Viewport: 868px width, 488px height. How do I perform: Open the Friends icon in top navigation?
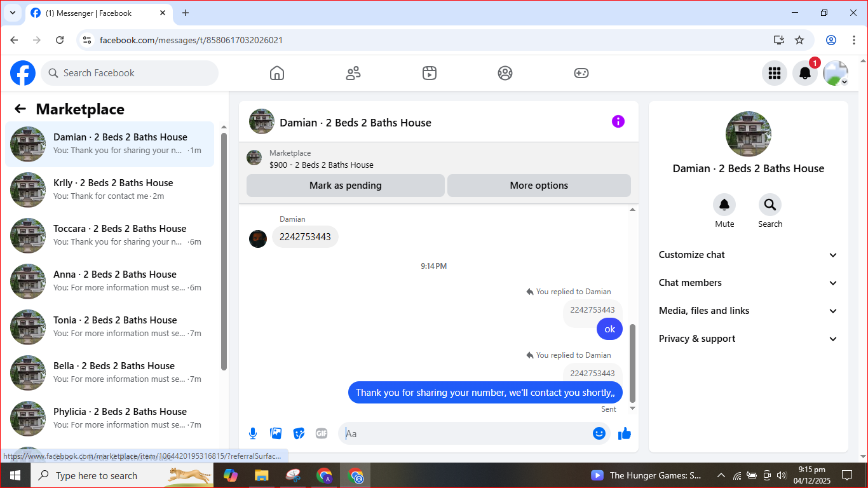353,73
